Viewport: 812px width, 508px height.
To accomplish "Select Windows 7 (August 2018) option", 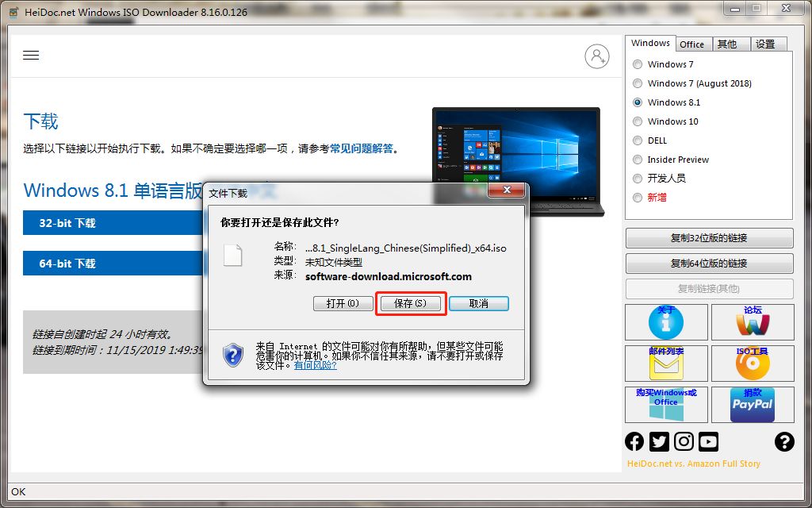I will pos(638,83).
